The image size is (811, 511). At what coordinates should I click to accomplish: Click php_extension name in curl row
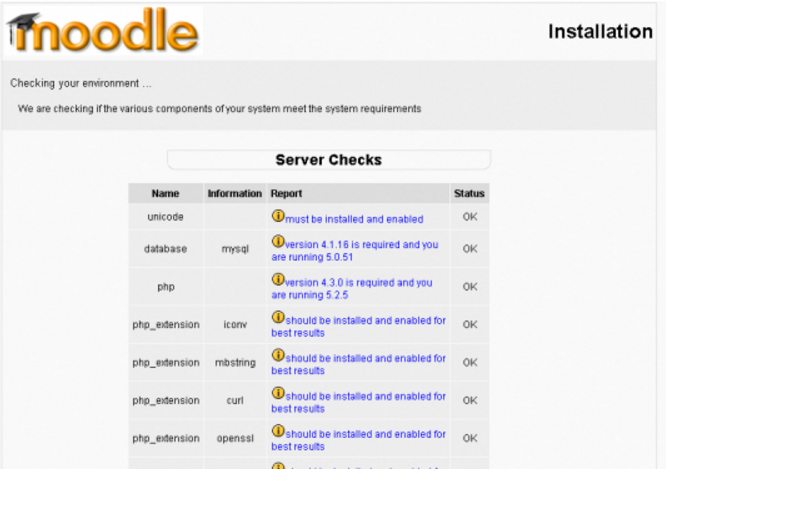pyautogui.click(x=166, y=401)
